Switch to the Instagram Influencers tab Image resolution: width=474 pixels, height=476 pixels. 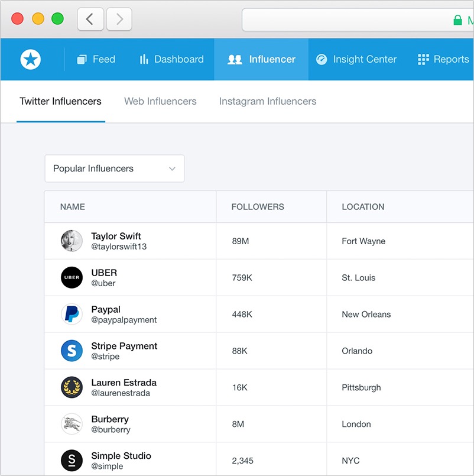268,101
